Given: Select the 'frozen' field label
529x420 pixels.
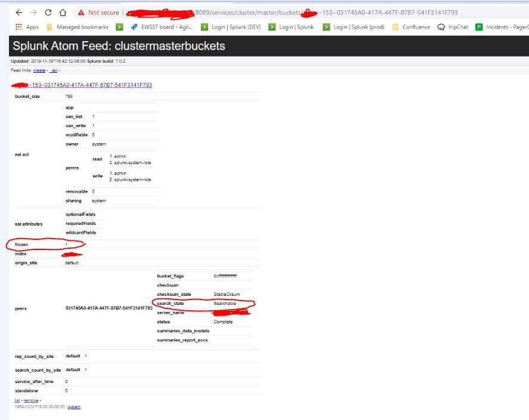Looking at the screenshot, I should pos(21,244).
